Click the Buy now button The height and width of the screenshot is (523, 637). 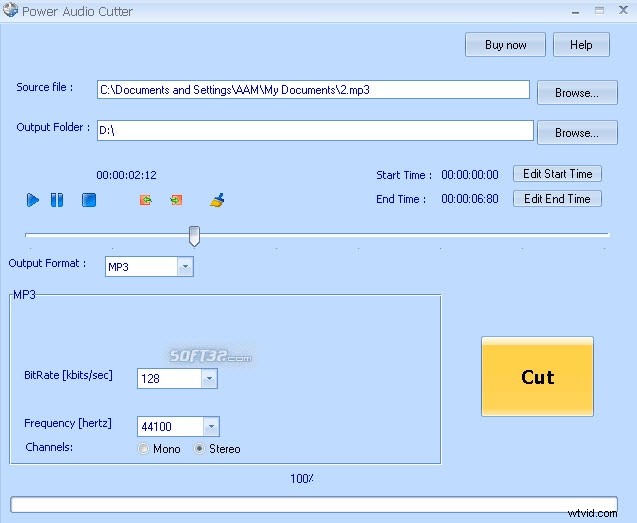pos(505,45)
